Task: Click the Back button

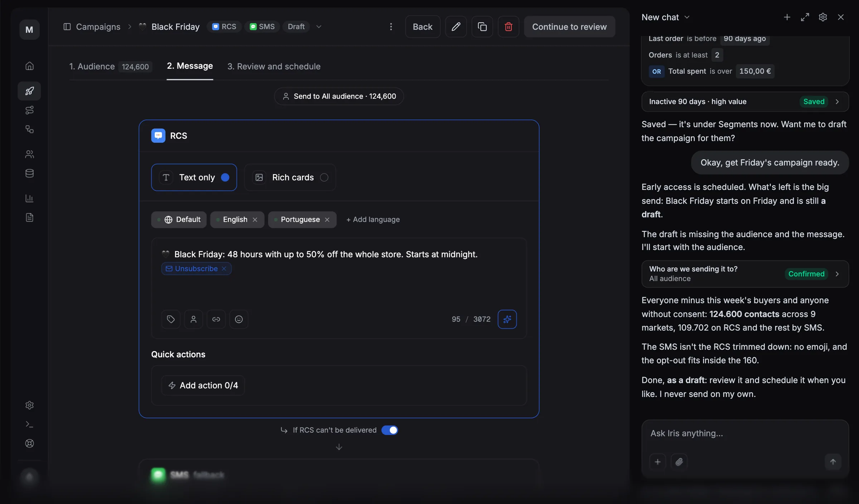Action: (x=423, y=26)
